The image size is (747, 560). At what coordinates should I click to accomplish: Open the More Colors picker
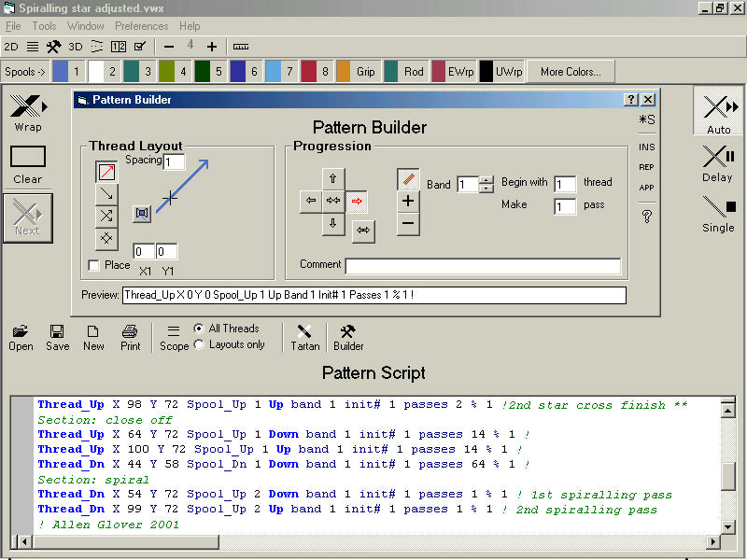(570, 72)
